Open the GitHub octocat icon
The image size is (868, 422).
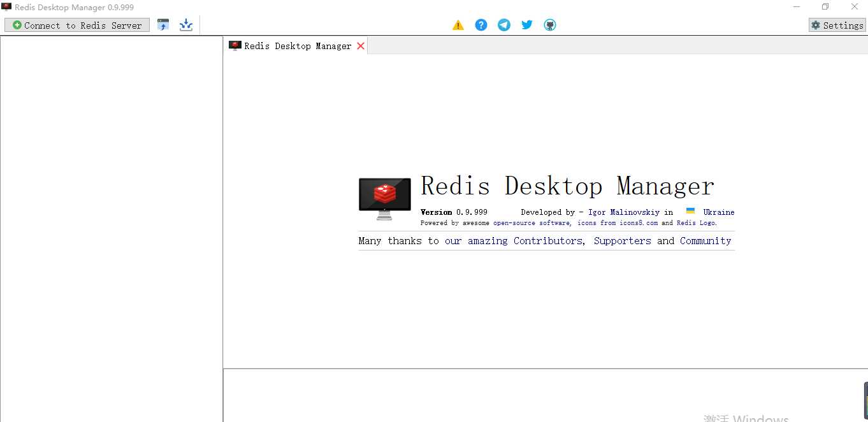click(550, 25)
